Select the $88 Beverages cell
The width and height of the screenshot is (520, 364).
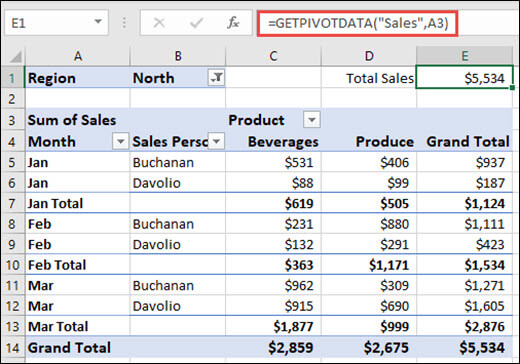coord(273,183)
